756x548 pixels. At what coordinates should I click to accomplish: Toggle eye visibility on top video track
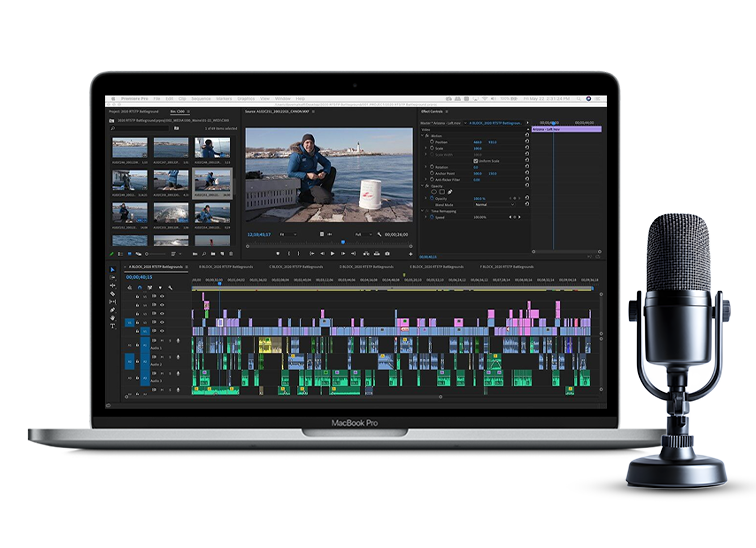[162, 296]
